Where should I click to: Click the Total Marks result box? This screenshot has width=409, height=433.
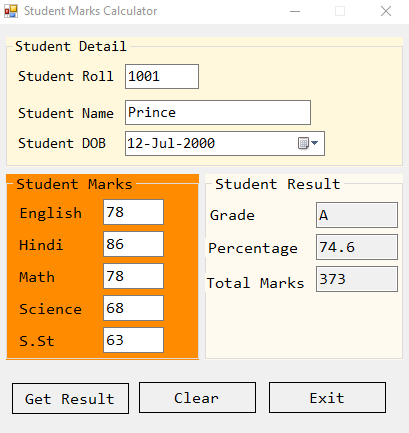click(357, 279)
